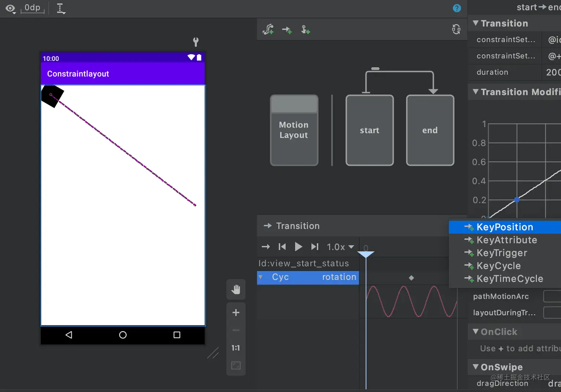Collapse the Transition Modifiers section
561x392 pixels.
(x=475, y=92)
